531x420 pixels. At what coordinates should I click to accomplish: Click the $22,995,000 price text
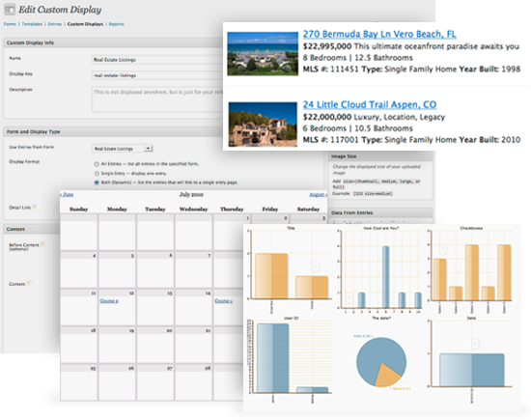point(326,46)
